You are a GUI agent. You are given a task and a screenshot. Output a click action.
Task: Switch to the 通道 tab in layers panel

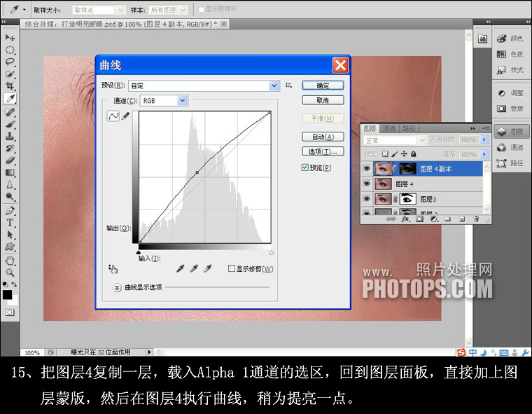click(388, 128)
